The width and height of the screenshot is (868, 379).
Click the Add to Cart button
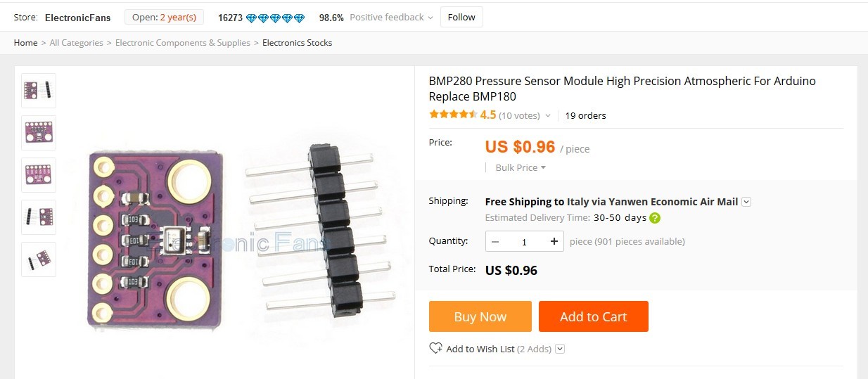593,316
